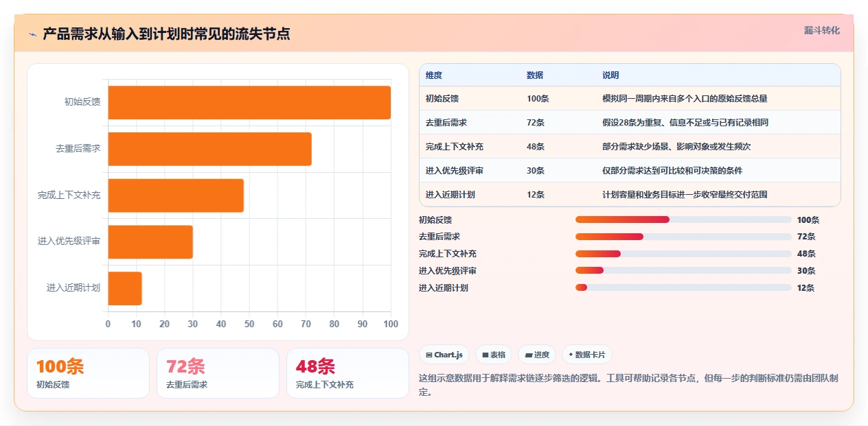
Task: Click the 计划容量和业务目标 description cell
Action: pos(685,195)
